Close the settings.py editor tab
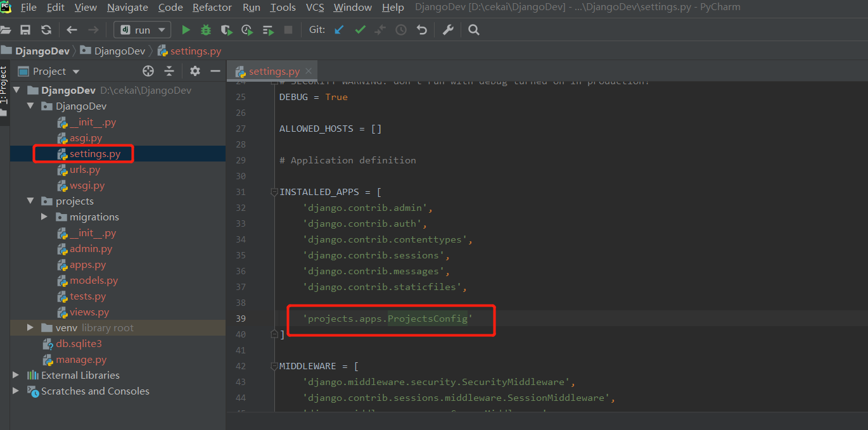This screenshot has height=430, width=868. [x=309, y=72]
